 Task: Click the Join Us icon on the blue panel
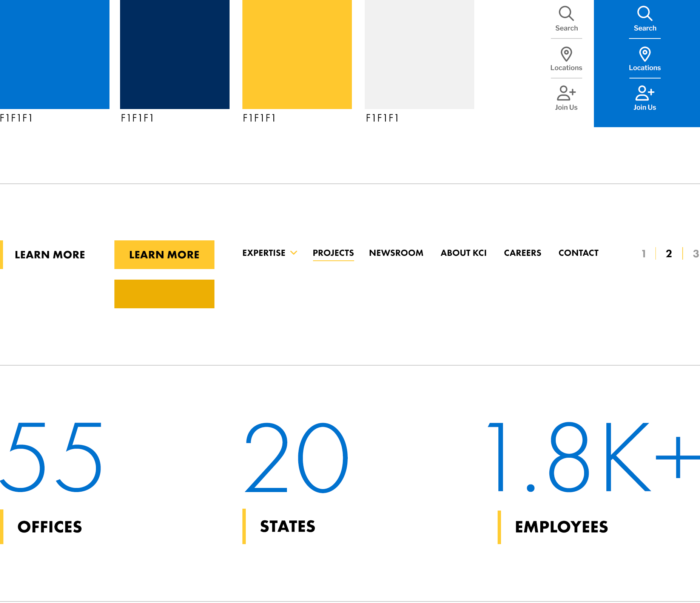[x=645, y=93]
